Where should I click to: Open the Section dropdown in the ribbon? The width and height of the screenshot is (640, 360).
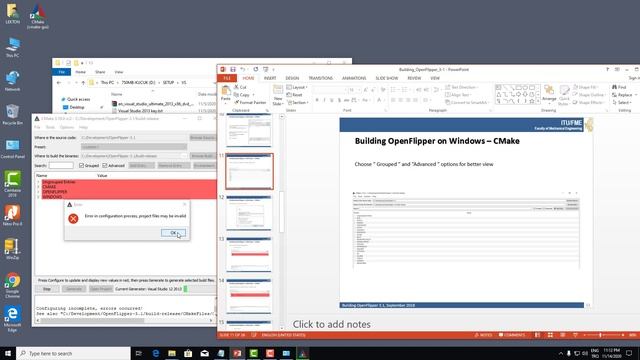pyautogui.click(x=298, y=102)
